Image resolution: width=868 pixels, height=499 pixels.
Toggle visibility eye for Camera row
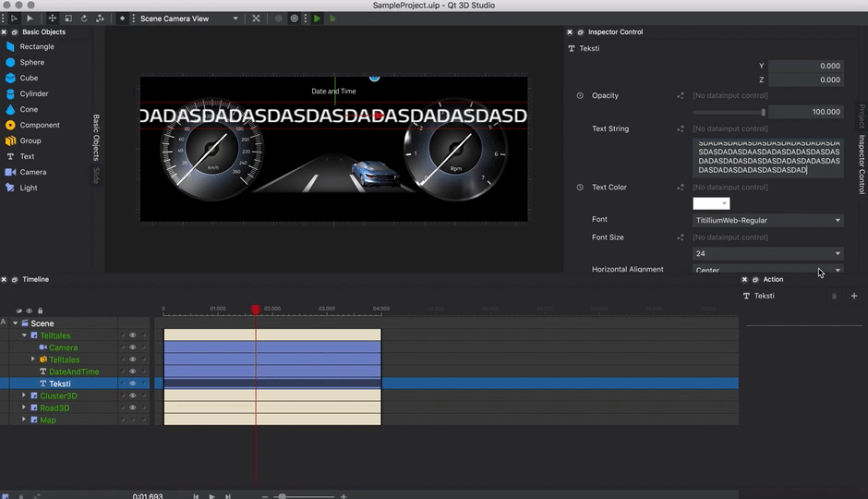132,347
